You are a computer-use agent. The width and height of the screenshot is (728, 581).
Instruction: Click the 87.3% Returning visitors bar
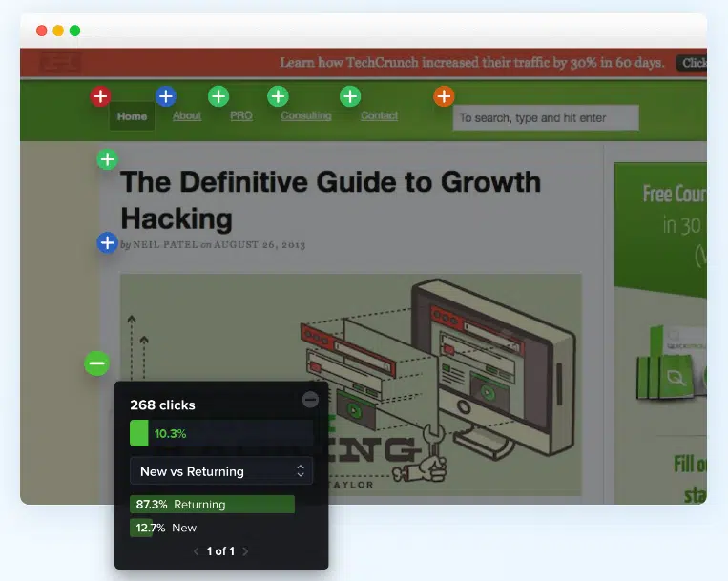pyautogui.click(x=212, y=505)
